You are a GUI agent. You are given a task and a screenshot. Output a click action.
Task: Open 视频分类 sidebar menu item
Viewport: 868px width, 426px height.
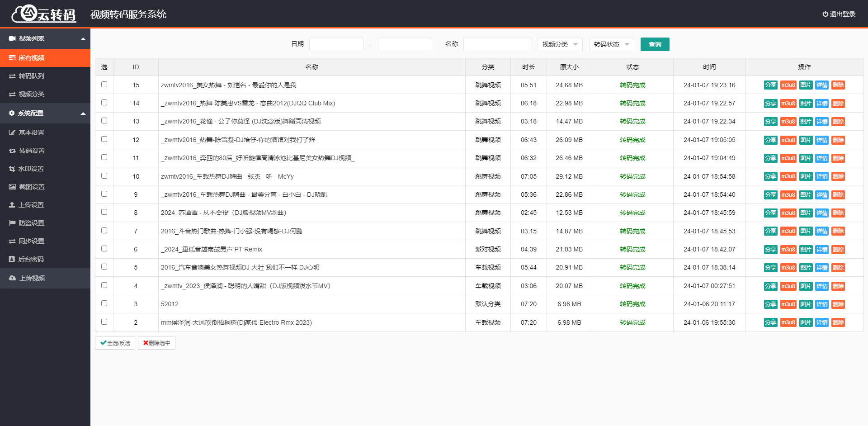point(45,94)
